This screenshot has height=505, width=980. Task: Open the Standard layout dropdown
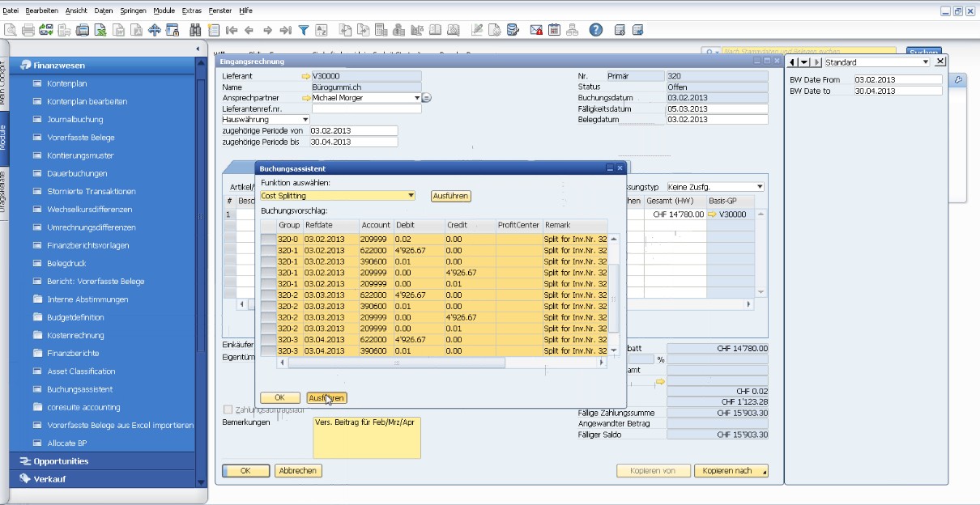[926, 62]
